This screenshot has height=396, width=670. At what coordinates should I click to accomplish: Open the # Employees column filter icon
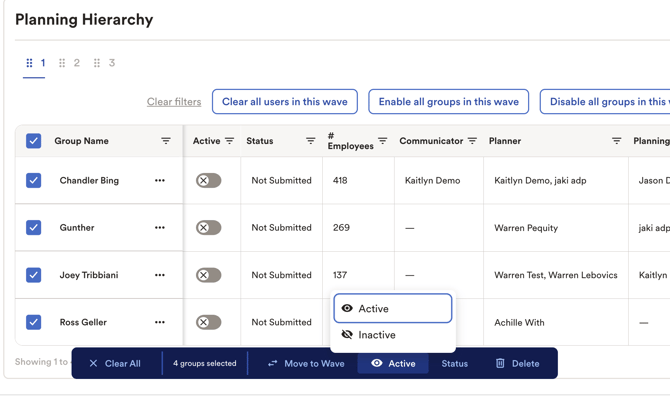pos(382,141)
